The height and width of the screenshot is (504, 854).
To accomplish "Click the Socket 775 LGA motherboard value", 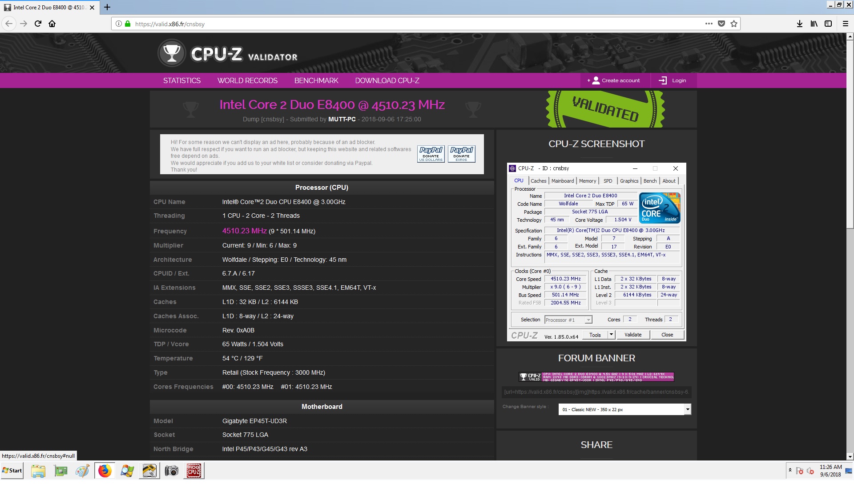I will point(245,435).
